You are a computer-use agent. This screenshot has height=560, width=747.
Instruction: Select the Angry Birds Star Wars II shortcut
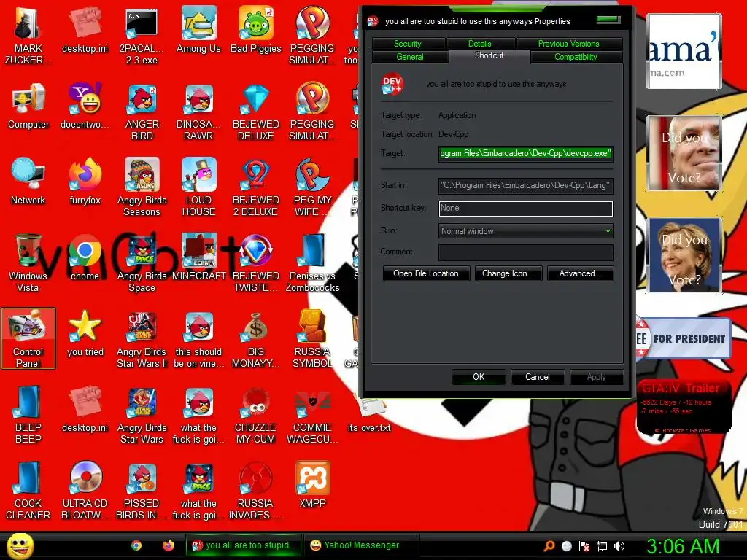[142, 338]
